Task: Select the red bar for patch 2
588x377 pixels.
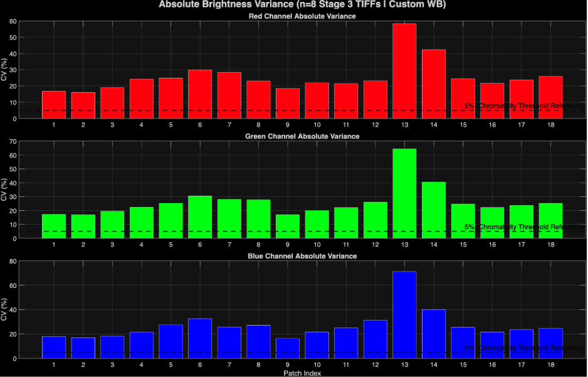Action: click(83, 105)
